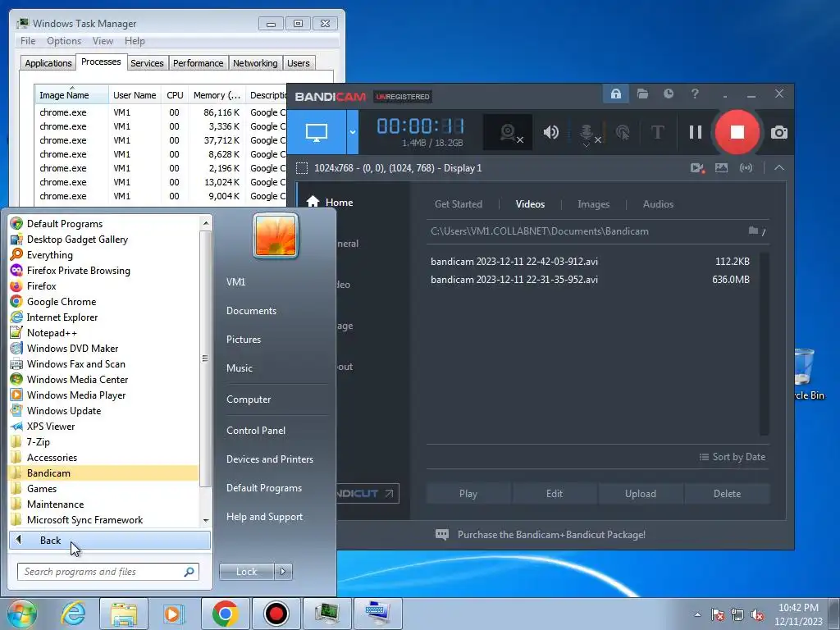Open Task Manager Options menu
Viewport: 840px width, 630px height.
click(64, 41)
